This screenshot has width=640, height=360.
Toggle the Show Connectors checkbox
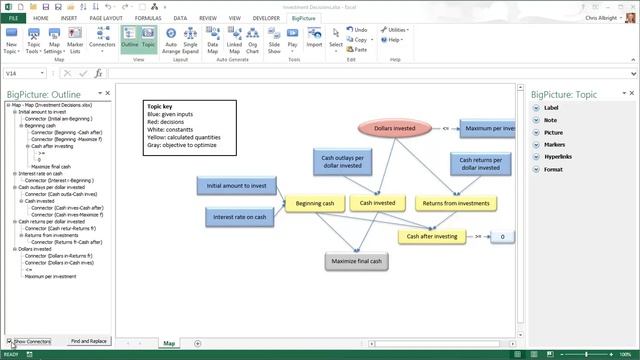pyautogui.click(x=9, y=341)
